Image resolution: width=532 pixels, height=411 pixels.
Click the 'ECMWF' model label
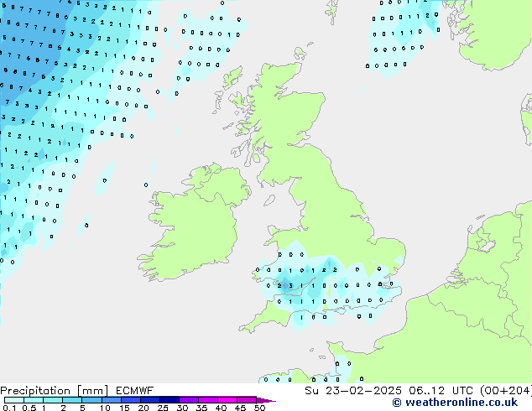pos(135,391)
